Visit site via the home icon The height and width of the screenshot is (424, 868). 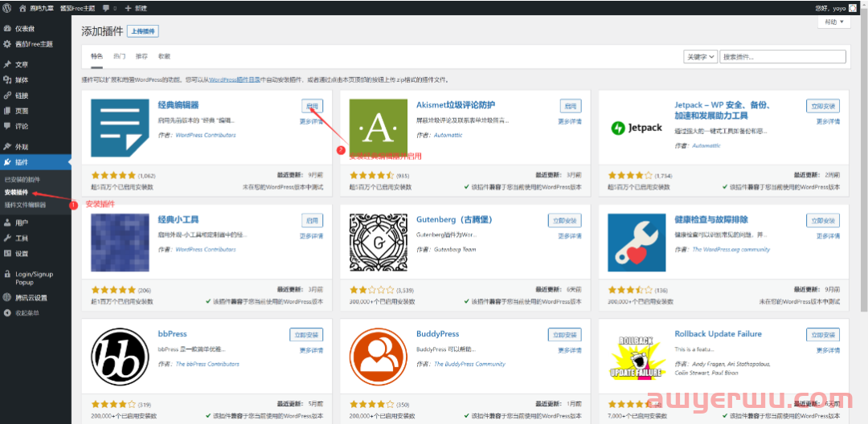click(x=23, y=8)
